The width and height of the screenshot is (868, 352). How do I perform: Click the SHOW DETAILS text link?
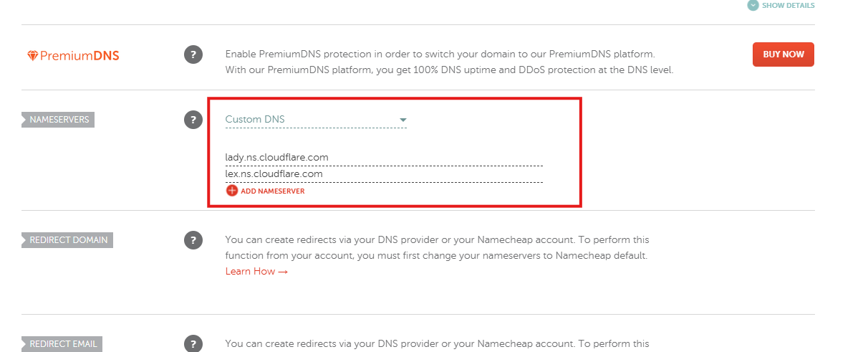coord(788,5)
